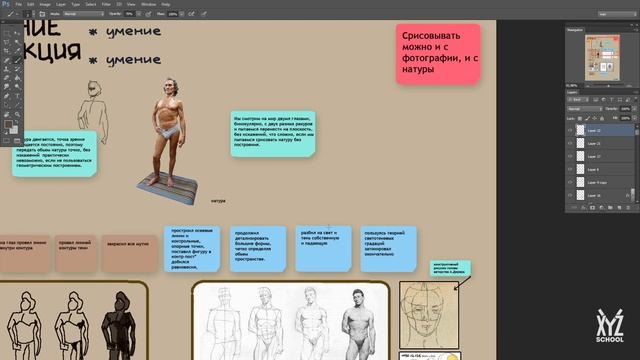Screen dimensions: 640x360
Task: Add a layer style with the fx icon
Action: tap(583, 208)
